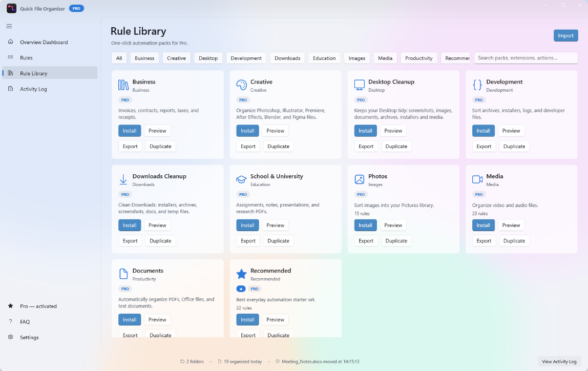This screenshot has width=588, height=371.
Task: Filter packs by Business category
Action: coord(144,58)
